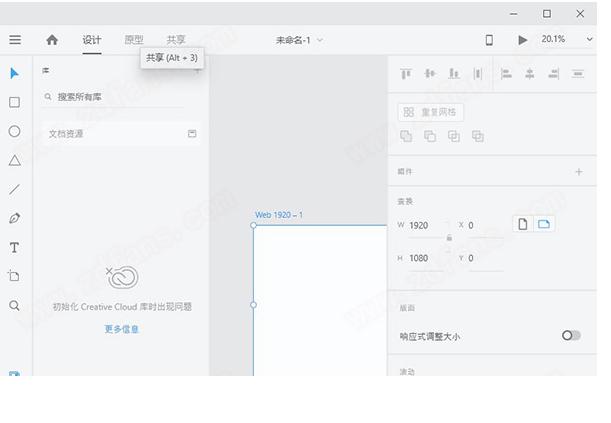Pick the Pen tool
Viewport: 611px width, 423px height.
pos(14,218)
